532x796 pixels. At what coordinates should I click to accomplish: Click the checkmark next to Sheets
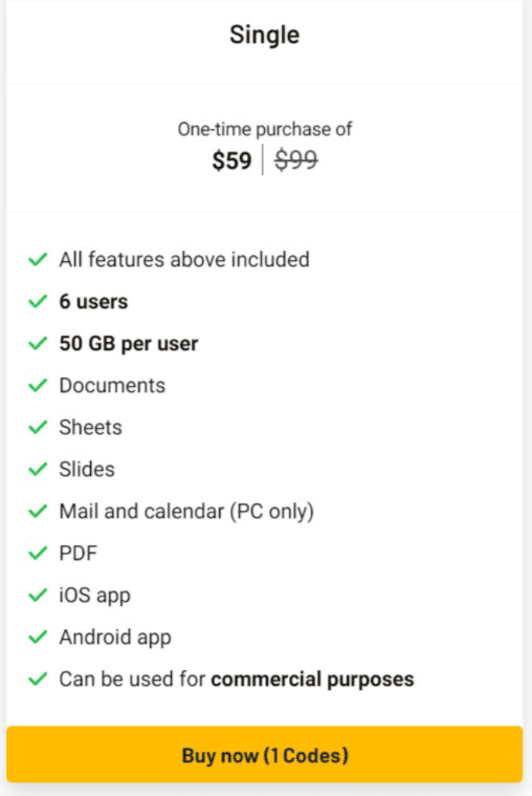pos(37,428)
